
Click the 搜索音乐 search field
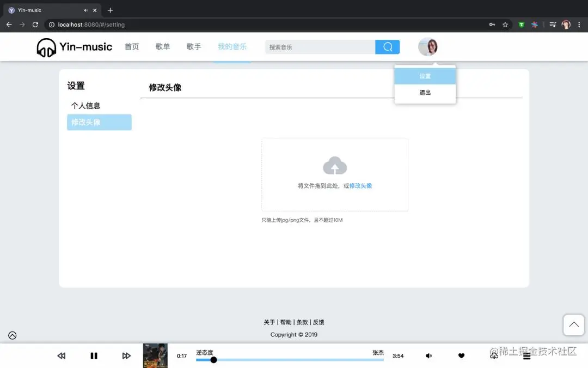320,47
